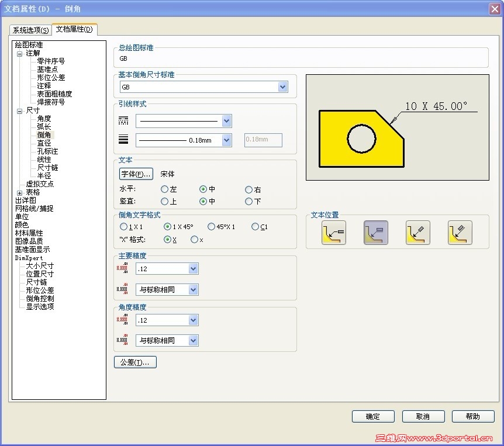Switch to 文档属性(D) tab
The width and height of the screenshot is (504, 446).
pos(74,29)
